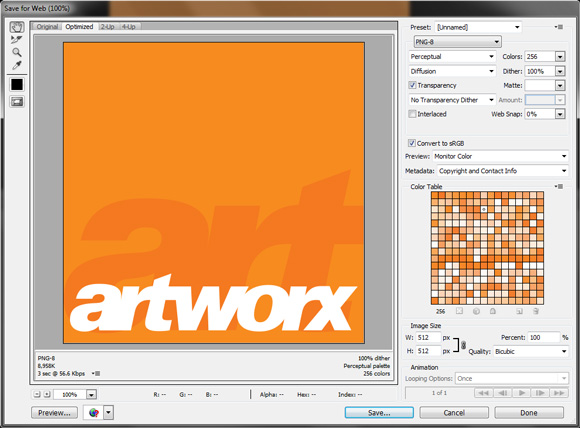Select the highlighted swatch in the Color Table

coord(484,209)
